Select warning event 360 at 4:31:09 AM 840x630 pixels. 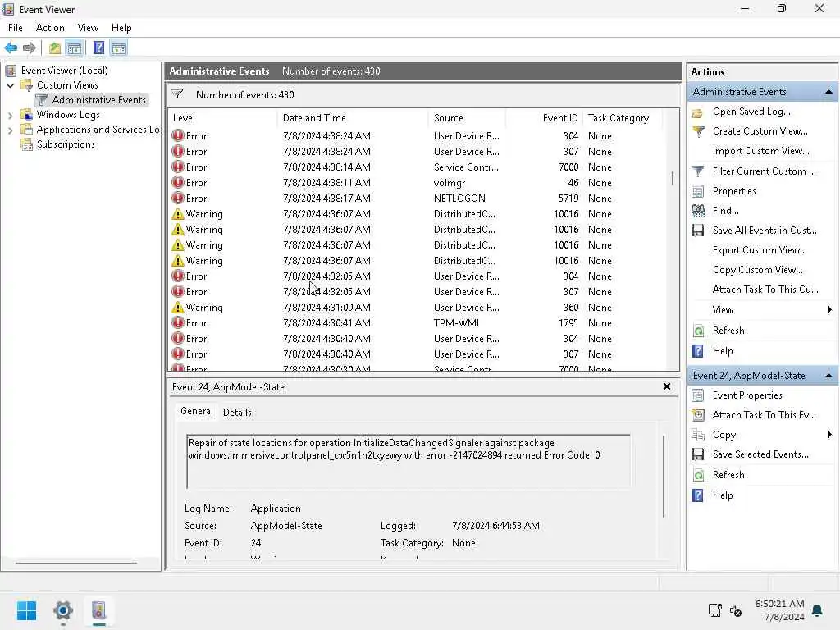pos(417,308)
